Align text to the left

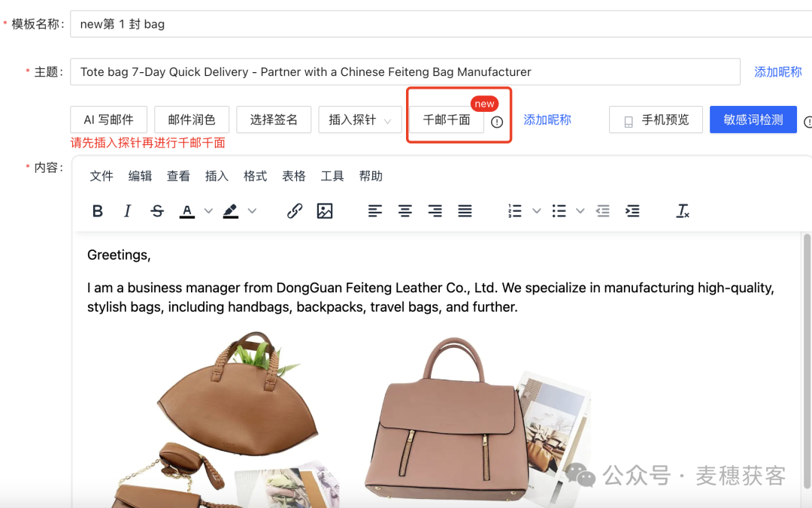375,211
